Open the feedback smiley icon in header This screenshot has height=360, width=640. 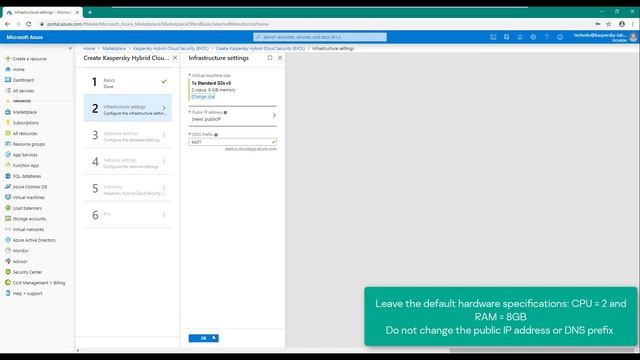(x=560, y=37)
